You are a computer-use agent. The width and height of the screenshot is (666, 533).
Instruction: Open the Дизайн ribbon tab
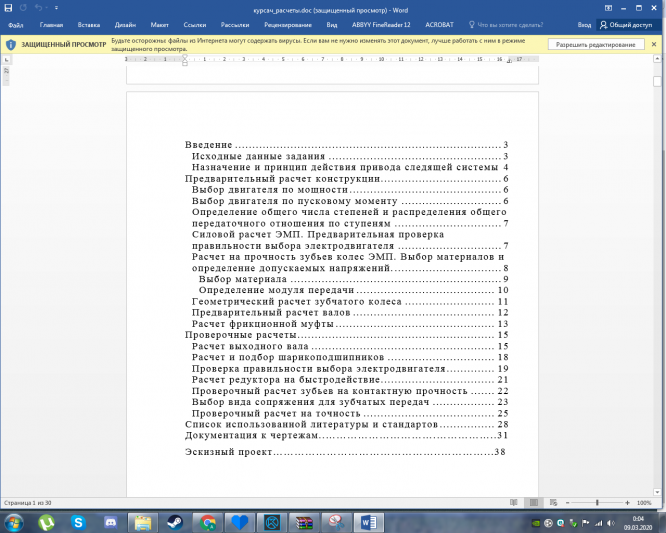(125, 25)
